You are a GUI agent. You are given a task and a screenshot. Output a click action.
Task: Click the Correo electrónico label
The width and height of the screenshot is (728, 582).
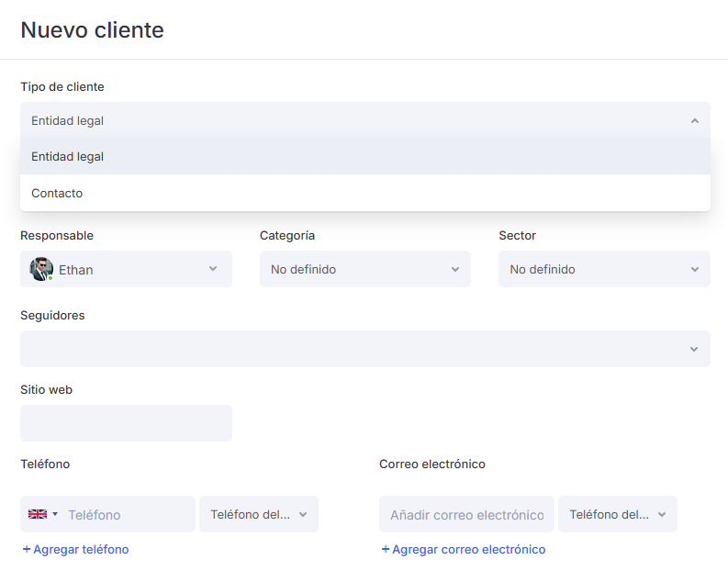(x=432, y=464)
